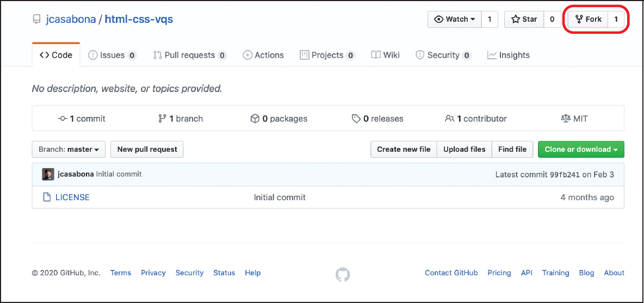This screenshot has height=303, width=644.
Task: View the stargazers count of 0
Action: click(x=553, y=19)
